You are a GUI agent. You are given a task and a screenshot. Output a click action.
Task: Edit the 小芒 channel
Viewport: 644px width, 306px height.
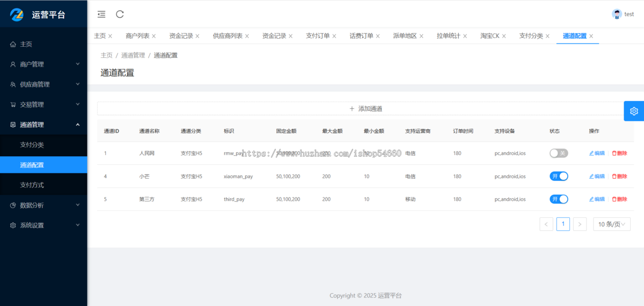coord(597,176)
